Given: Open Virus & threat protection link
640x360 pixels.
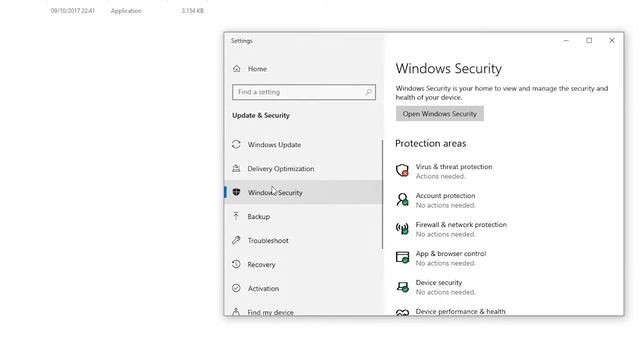Looking at the screenshot, I should [x=453, y=167].
